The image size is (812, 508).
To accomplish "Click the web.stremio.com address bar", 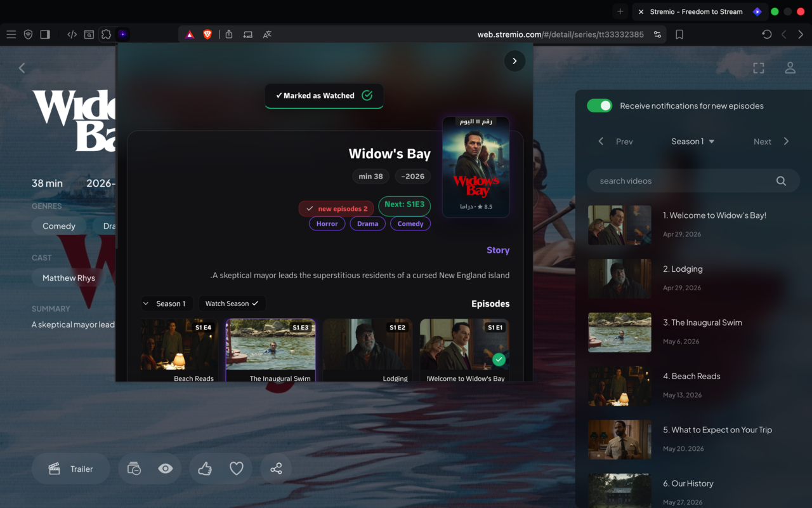I will pos(561,34).
